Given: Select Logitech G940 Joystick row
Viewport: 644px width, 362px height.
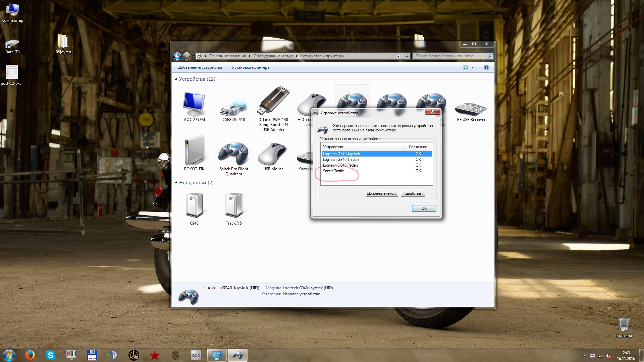Looking at the screenshot, I should click(x=377, y=154).
